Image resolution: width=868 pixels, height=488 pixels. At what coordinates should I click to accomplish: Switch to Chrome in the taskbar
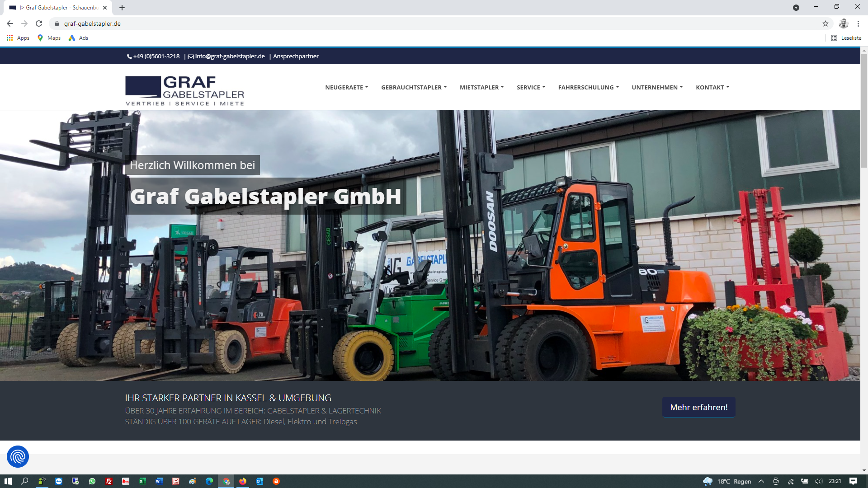pos(226,481)
